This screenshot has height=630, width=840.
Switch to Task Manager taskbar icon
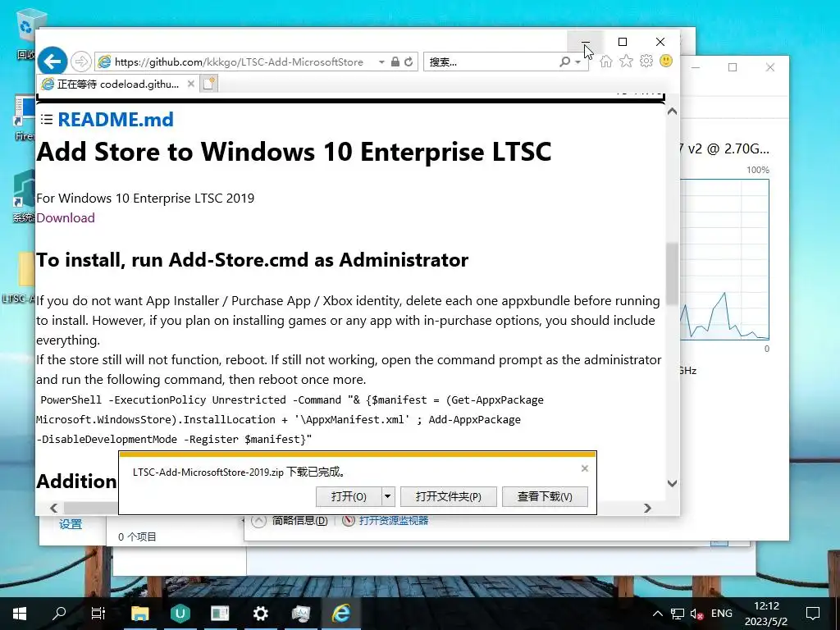300,614
